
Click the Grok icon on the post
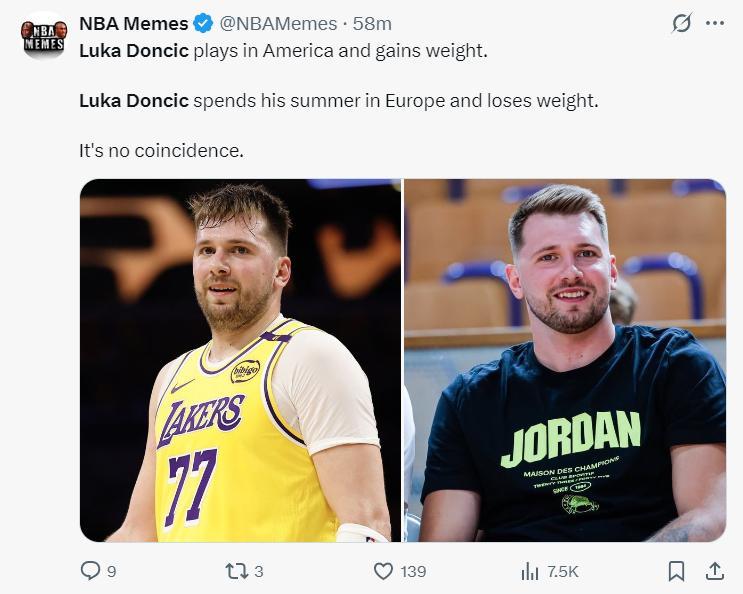pyautogui.click(x=681, y=23)
